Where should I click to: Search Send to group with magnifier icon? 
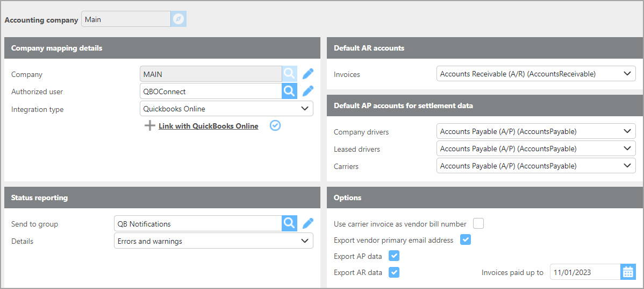289,223
